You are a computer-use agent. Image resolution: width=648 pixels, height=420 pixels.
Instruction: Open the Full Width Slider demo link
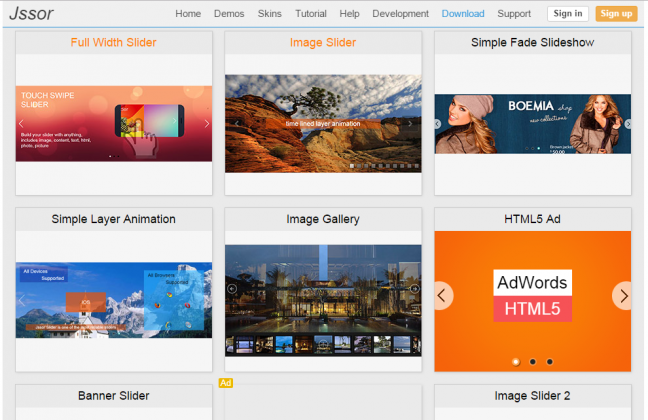pyautogui.click(x=113, y=43)
